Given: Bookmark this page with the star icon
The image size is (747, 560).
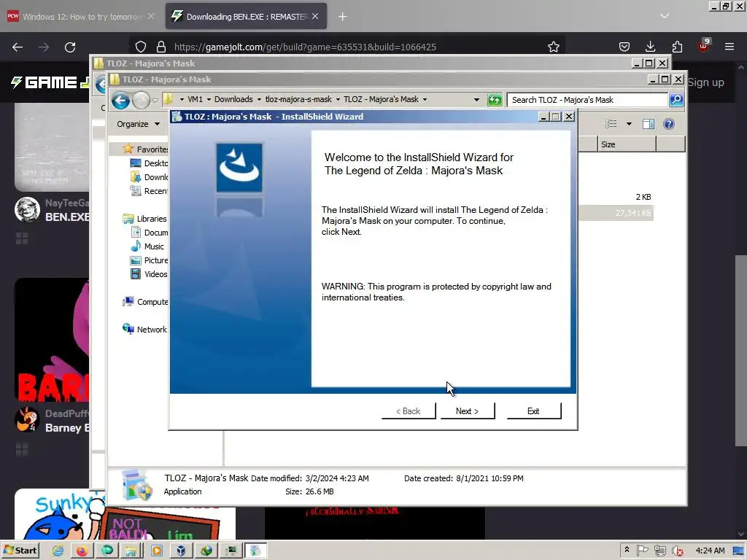Looking at the screenshot, I should coord(553,47).
